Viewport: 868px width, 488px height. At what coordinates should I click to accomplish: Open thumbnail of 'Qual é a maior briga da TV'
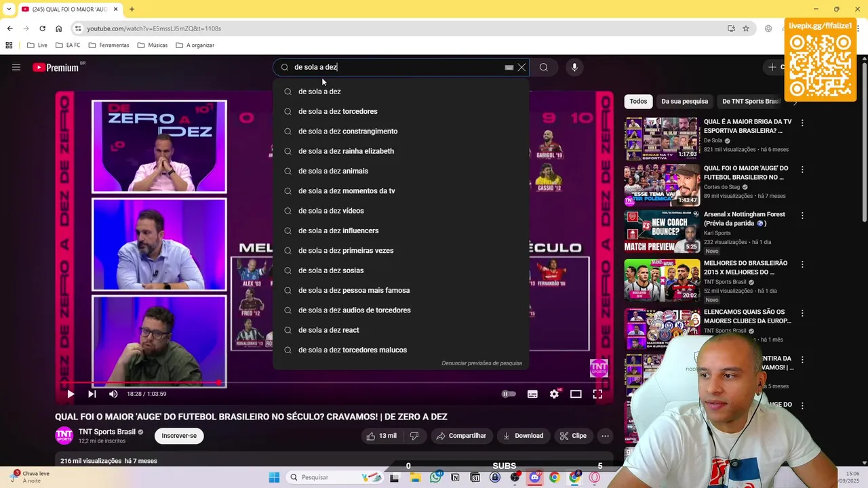[x=662, y=138]
